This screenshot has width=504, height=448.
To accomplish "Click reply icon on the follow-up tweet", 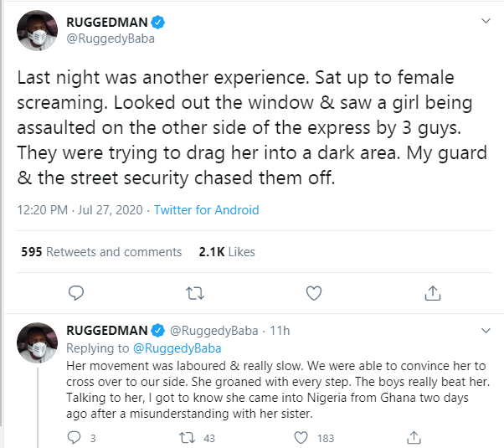I will [74, 436].
